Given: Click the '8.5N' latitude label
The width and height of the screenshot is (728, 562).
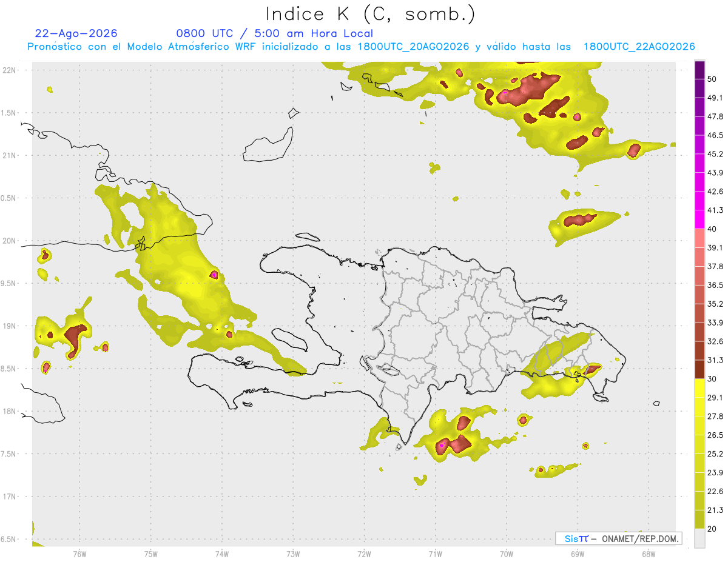Looking at the screenshot, I should [9, 369].
